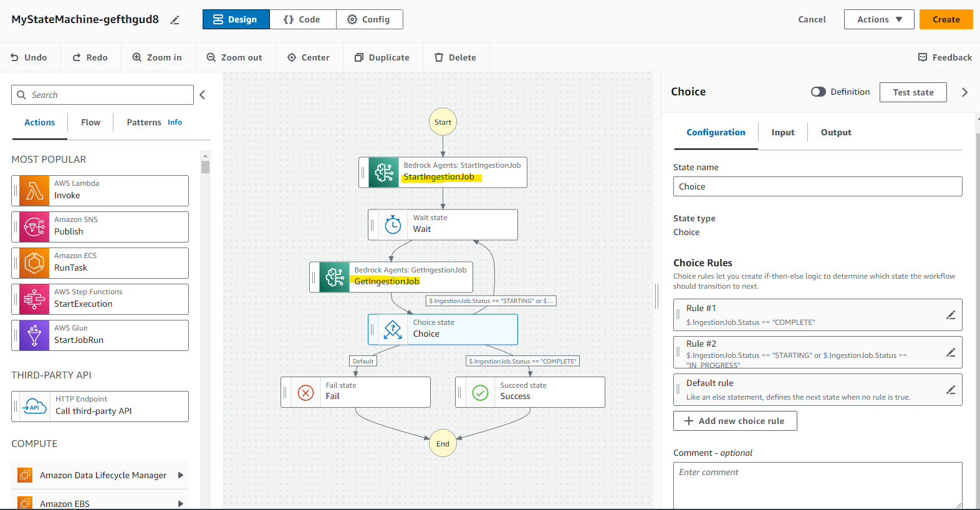The width and height of the screenshot is (980, 510).
Task: Open the Actions tab in the states browser
Action: [x=40, y=122]
